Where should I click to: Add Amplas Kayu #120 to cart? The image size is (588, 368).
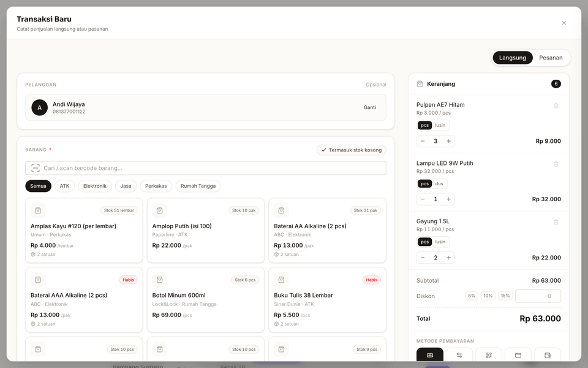point(84,230)
